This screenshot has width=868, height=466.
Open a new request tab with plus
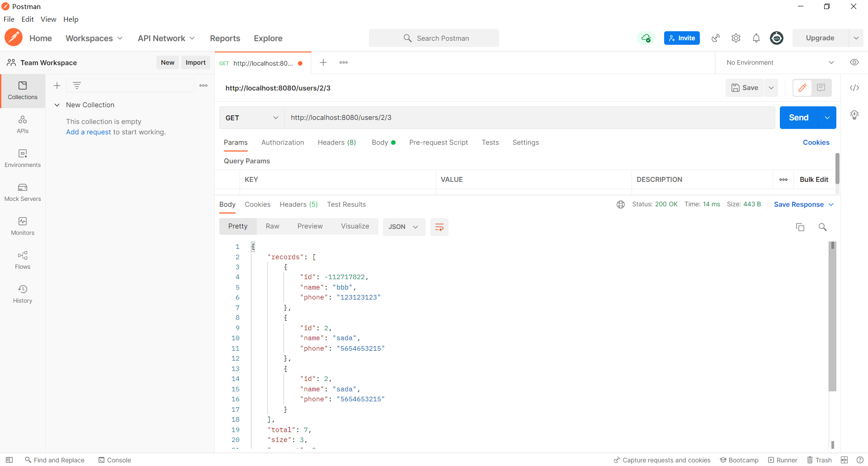click(323, 62)
